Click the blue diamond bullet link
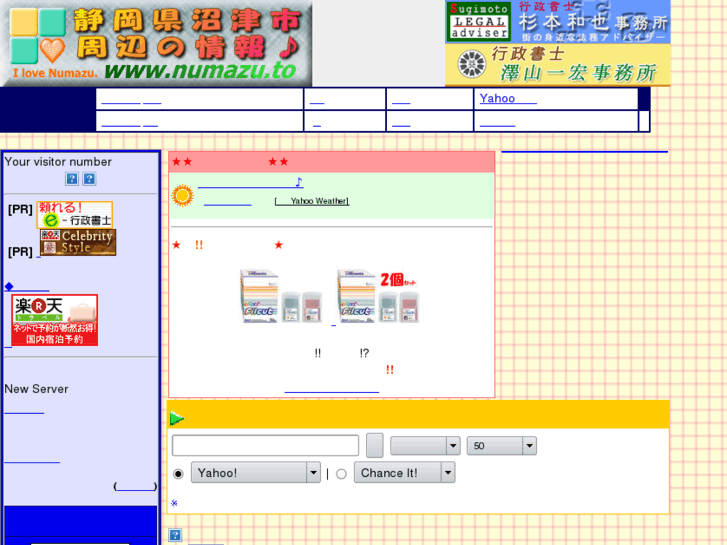Viewport: 727px width, 545px height. click(x=27, y=287)
